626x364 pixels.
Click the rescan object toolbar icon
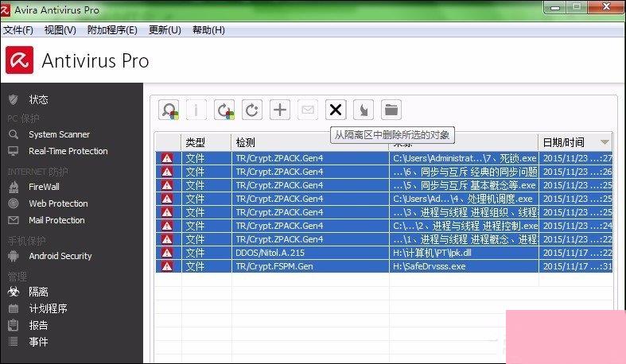(169, 110)
